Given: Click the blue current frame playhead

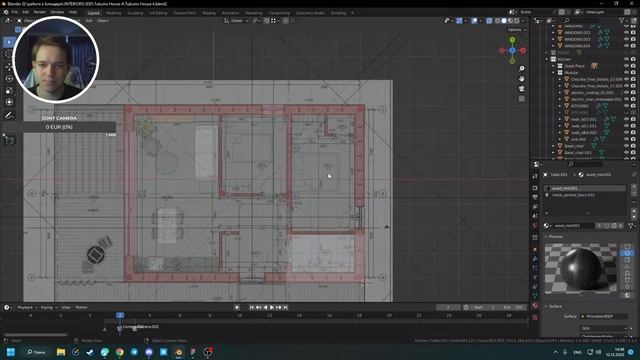Looking at the screenshot, I should (120, 315).
